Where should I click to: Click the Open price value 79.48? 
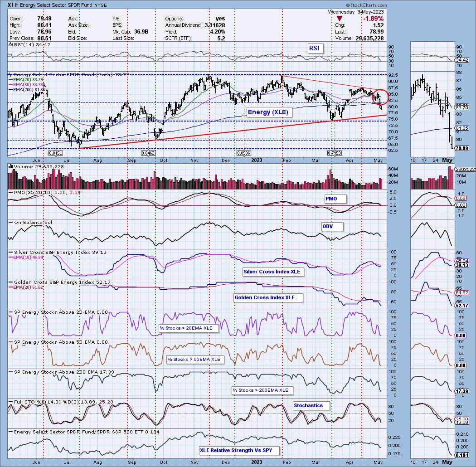tap(44, 19)
